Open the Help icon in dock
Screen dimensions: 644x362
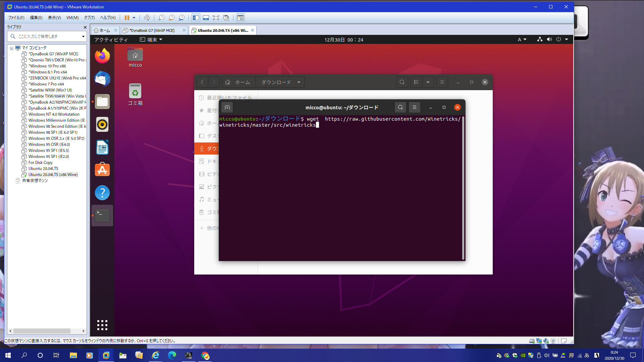click(102, 193)
